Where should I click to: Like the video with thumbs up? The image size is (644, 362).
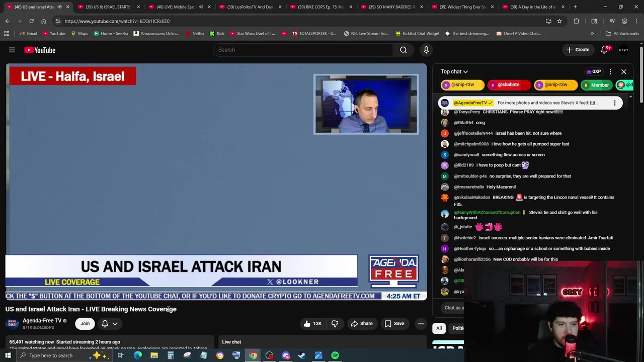pos(312,324)
